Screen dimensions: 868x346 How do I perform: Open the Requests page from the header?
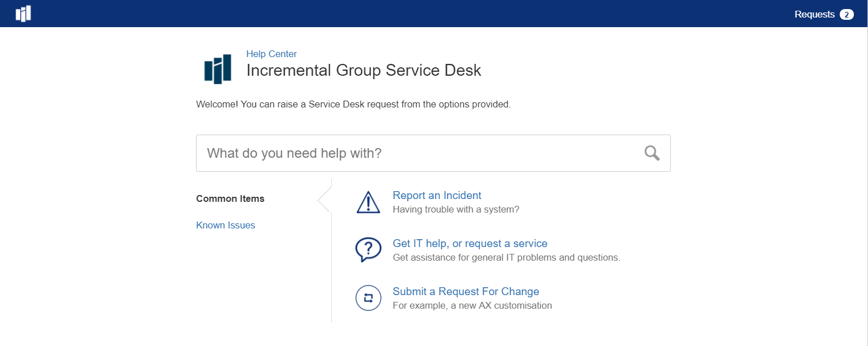814,15
